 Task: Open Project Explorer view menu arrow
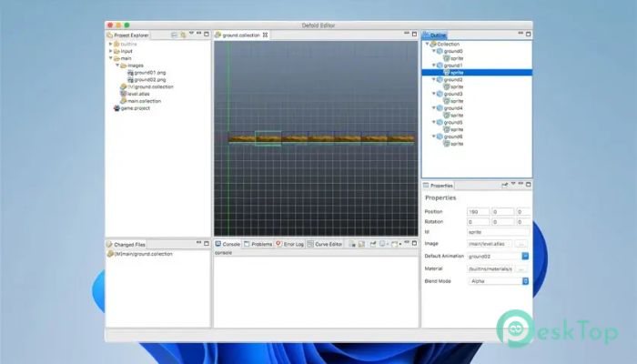[x=191, y=34]
